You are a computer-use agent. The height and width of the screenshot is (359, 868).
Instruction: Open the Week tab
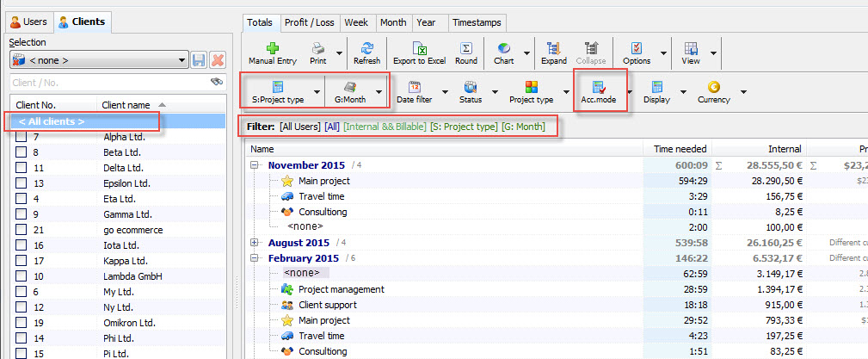(x=356, y=22)
